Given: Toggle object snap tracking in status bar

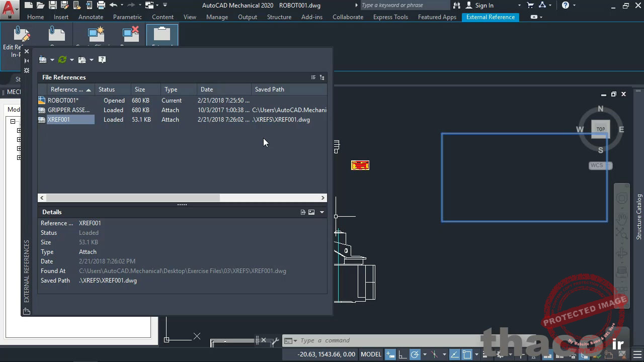Looking at the screenshot, I should [455, 354].
